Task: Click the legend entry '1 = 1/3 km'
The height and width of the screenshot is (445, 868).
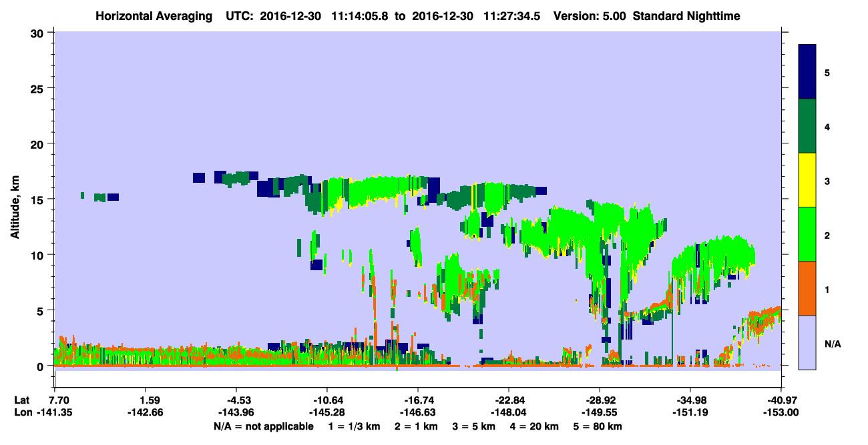Action: (x=355, y=426)
